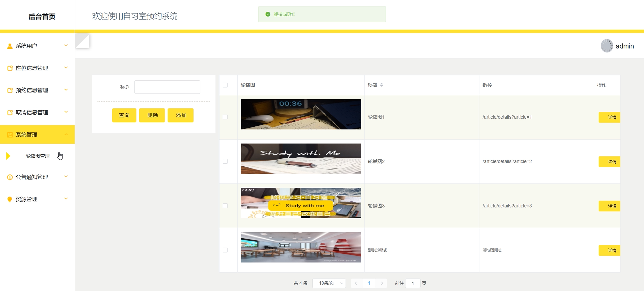Screen dimensions: 644x291
Task: Click the 资源管理 bulb icon
Action: [10, 199]
